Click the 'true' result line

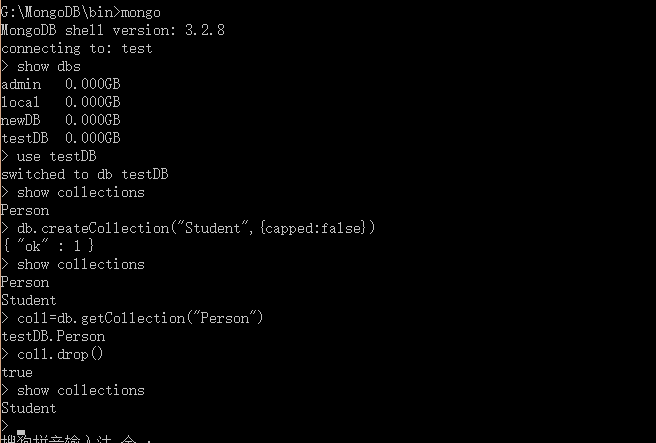click(x=17, y=372)
